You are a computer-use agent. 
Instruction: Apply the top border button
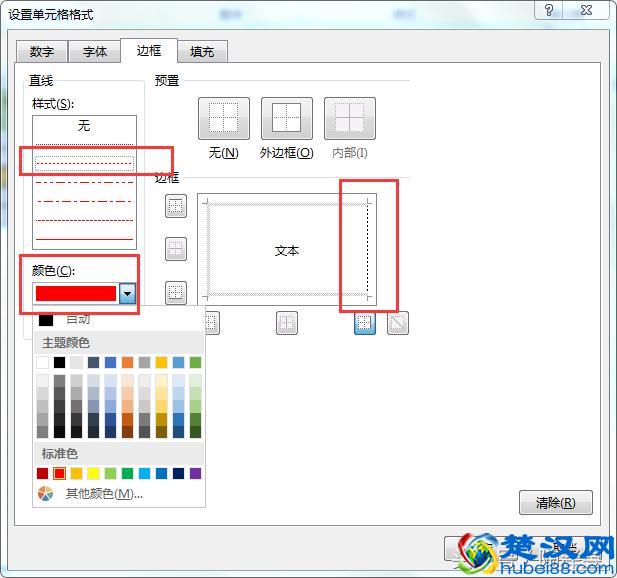coord(175,206)
